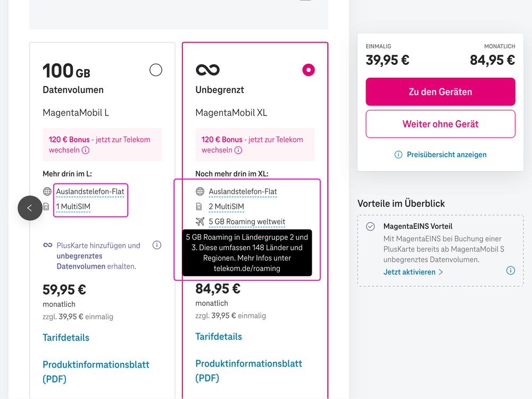The height and width of the screenshot is (399, 532).
Task: Collapse the panel using the back arrow
Action: (x=30, y=208)
